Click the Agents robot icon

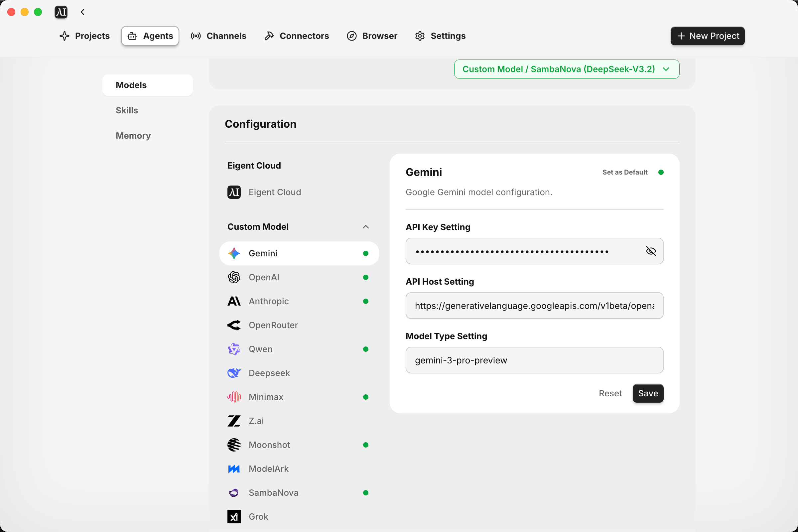click(132, 36)
